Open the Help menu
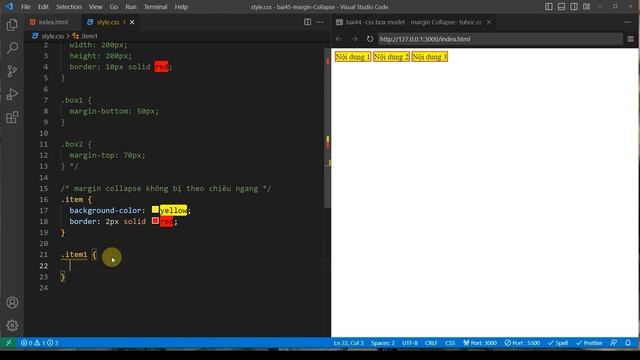The image size is (640, 360). tap(181, 7)
